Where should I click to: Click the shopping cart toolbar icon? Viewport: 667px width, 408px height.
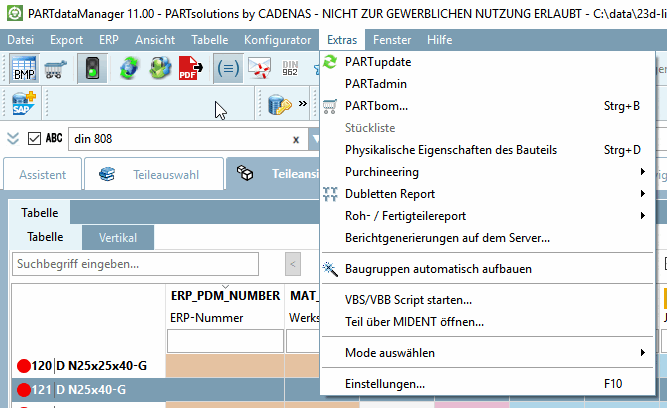(x=55, y=69)
